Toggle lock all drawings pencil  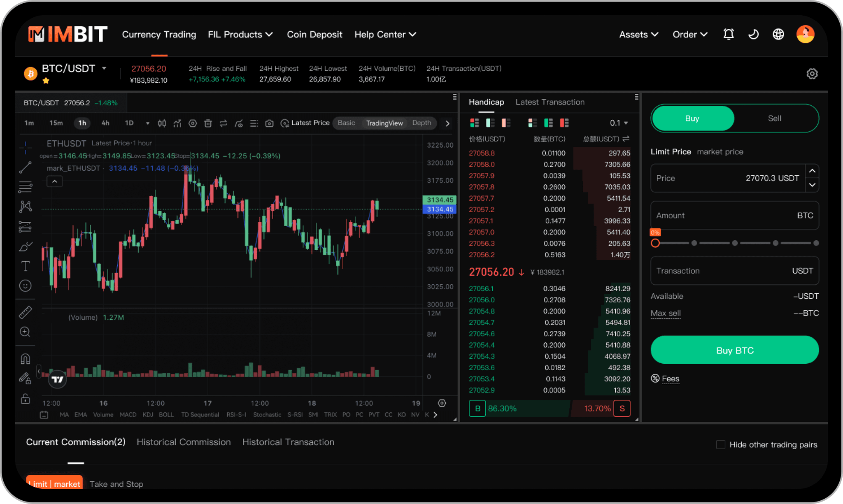click(x=26, y=379)
